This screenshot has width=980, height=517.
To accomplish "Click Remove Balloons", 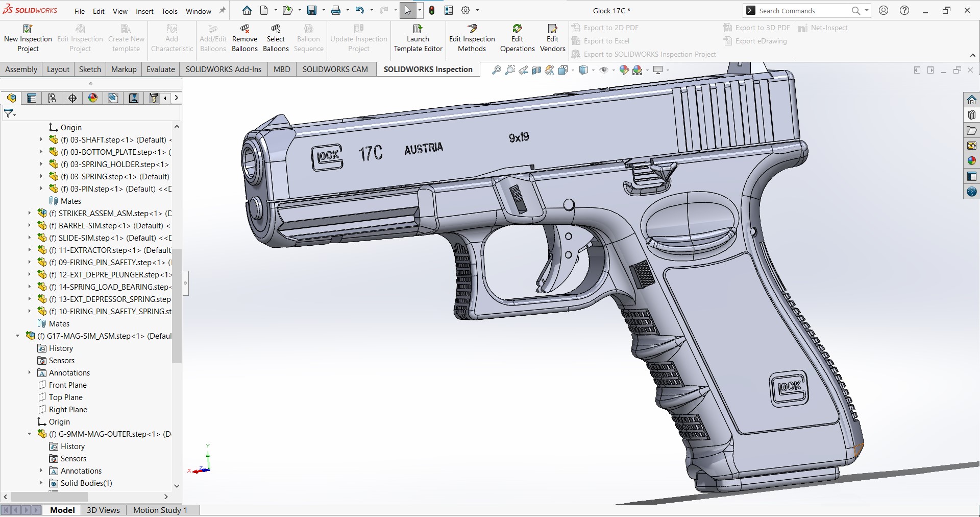I will pyautogui.click(x=244, y=38).
